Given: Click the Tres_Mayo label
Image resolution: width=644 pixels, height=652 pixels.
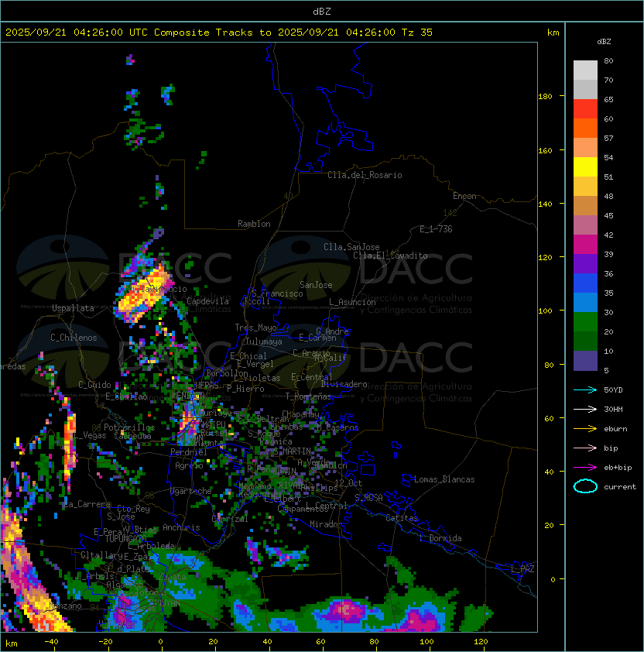Looking at the screenshot, I should coord(255,328).
